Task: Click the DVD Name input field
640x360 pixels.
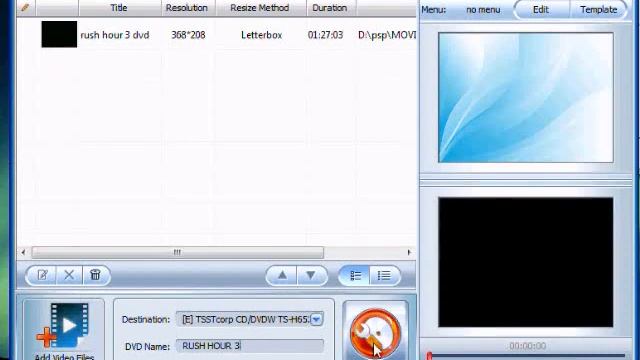Action: click(250, 346)
